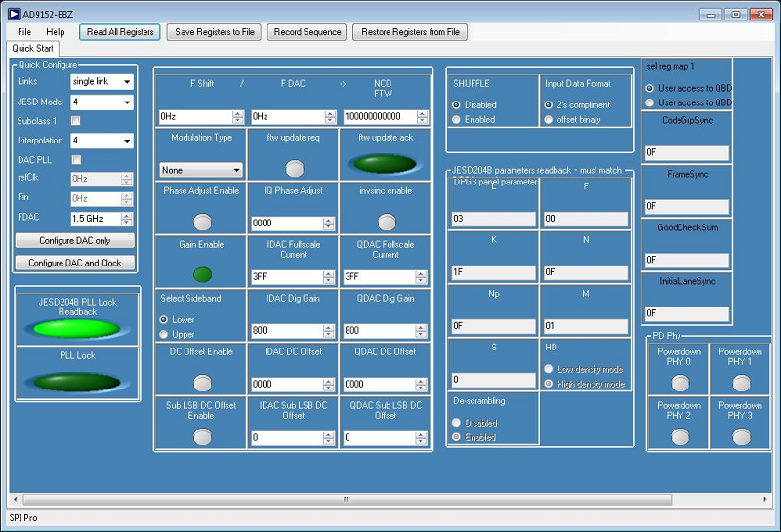Toggle the Phase Adjust Enable round button
Image resolution: width=781 pixels, height=532 pixels.
tap(201, 221)
